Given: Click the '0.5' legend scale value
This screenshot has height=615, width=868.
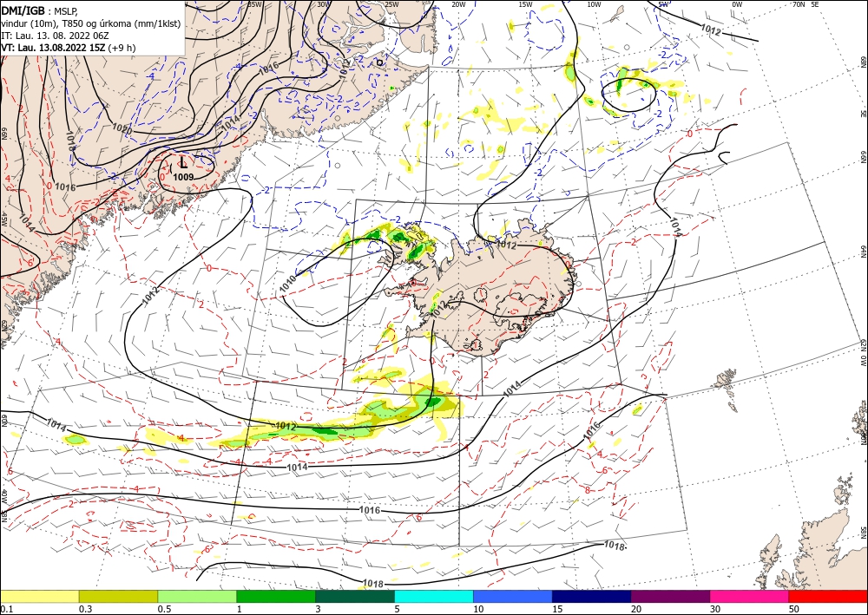Looking at the screenshot, I should click(163, 609).
